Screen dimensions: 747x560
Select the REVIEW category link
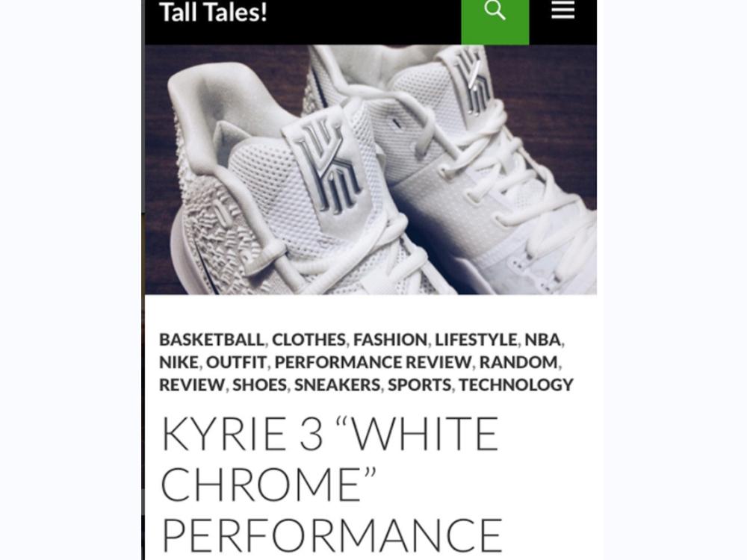tap(191, 385)
